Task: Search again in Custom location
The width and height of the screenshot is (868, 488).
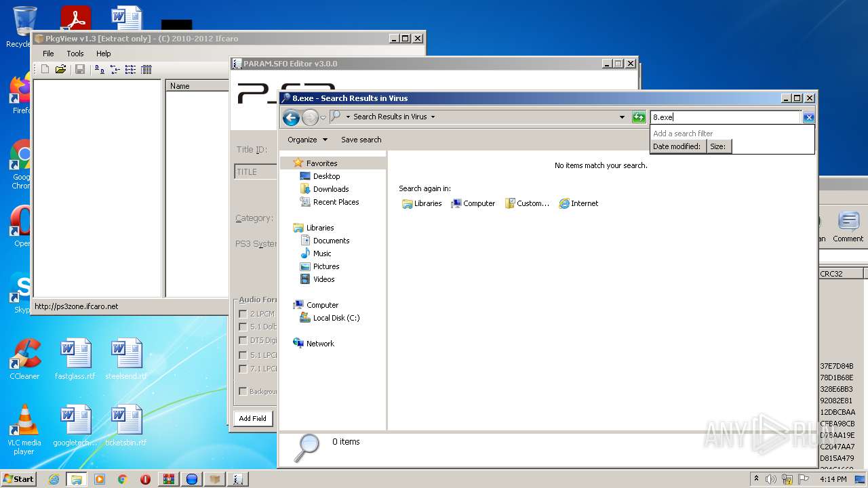Action: pyautogui.click(x=527, y=203)
